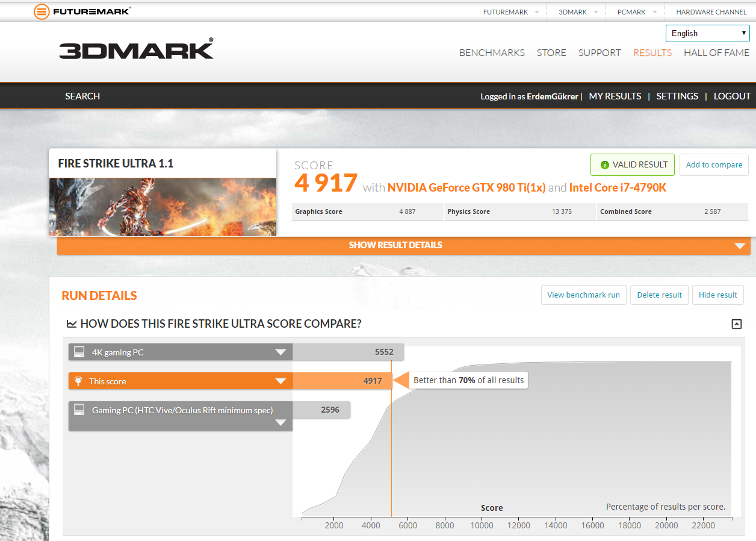Collapse the score comparison section
Viewport: 756px width, 541px height.
pos(736,324)
